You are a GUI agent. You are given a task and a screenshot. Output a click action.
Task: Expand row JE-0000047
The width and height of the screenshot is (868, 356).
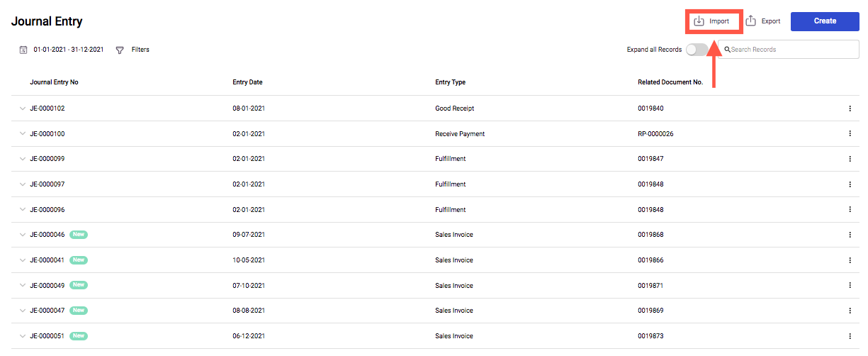click(x=22, y=311)
